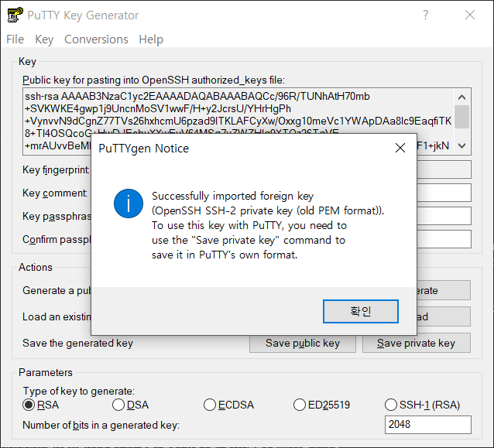
Task: Click the partially hidden Generate button
Action: point(444,290)
